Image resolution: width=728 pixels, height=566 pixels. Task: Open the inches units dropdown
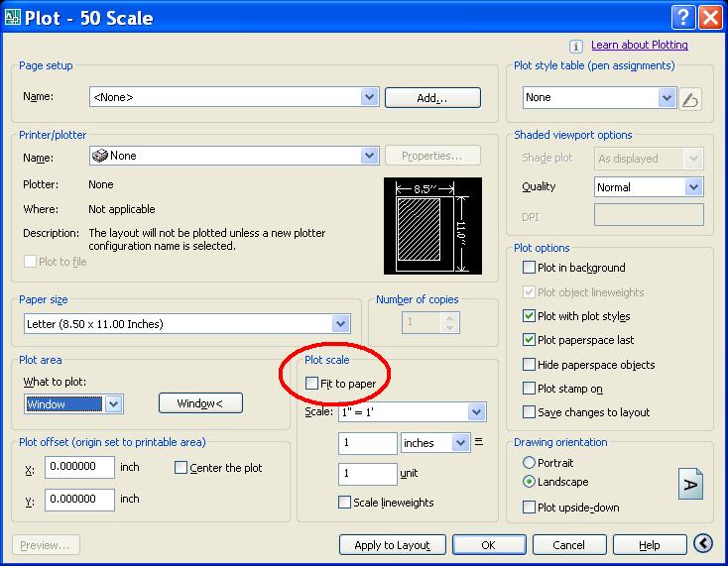pyautogui.click(x=460, y=443)
